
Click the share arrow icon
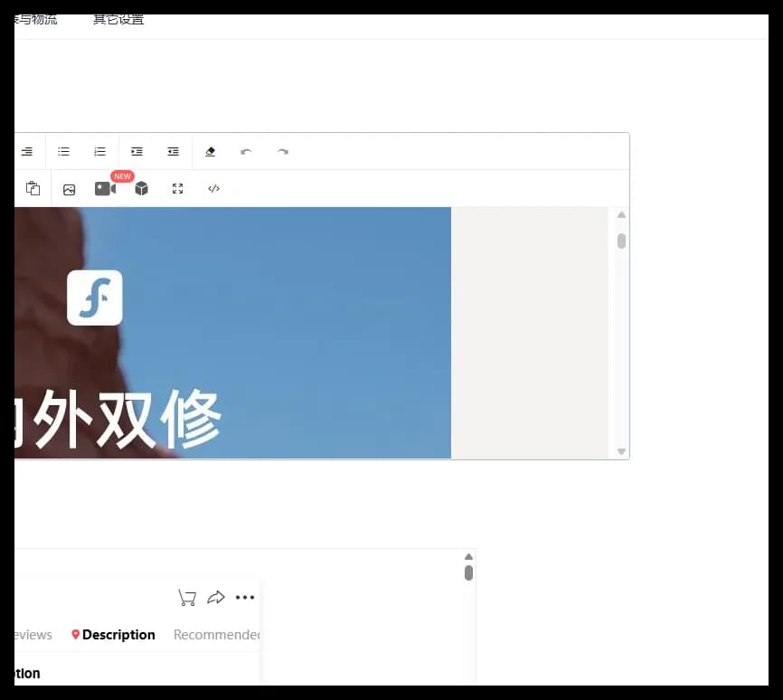pyautogui.click(x=216, y=597)
